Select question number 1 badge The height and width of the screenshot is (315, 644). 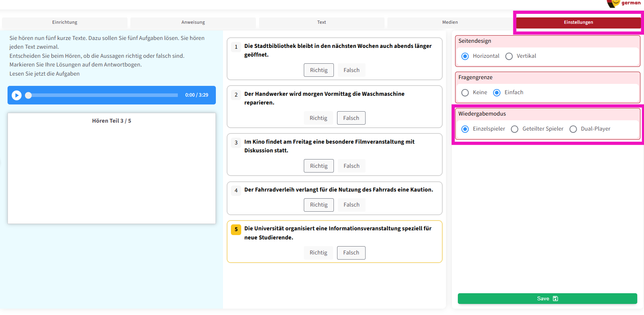pos(236,47)
